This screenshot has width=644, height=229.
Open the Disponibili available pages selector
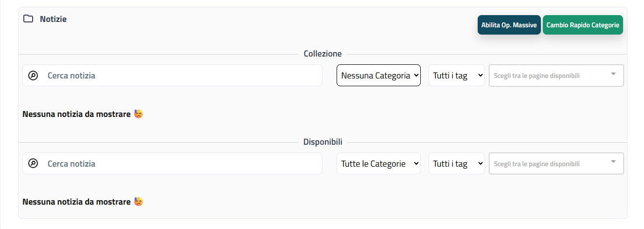click(556, 164)
